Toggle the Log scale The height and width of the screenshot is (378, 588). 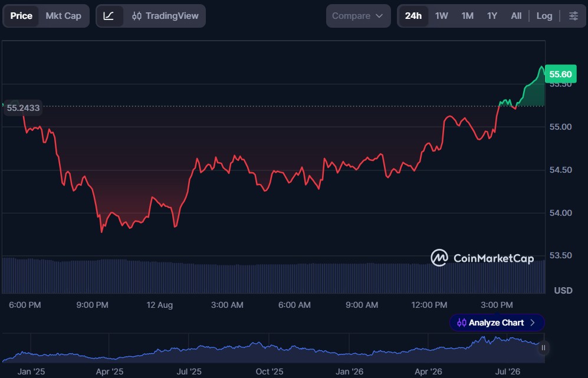click(x=544, y=16)
